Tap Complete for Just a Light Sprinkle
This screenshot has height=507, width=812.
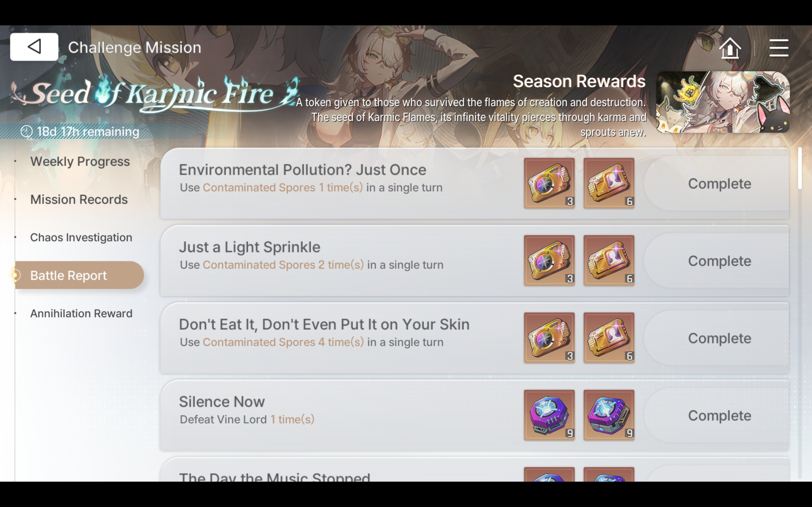point(719,261)
